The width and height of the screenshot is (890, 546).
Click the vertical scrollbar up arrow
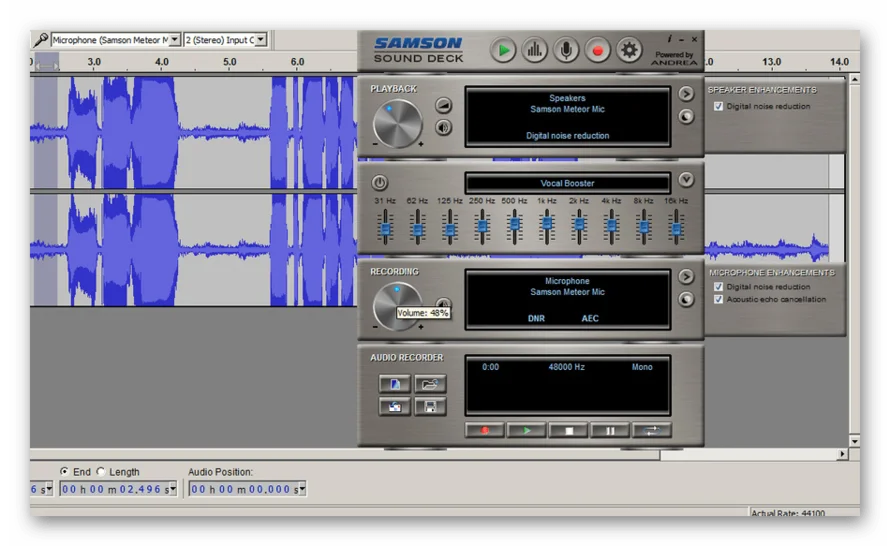[x=854, y=79]
